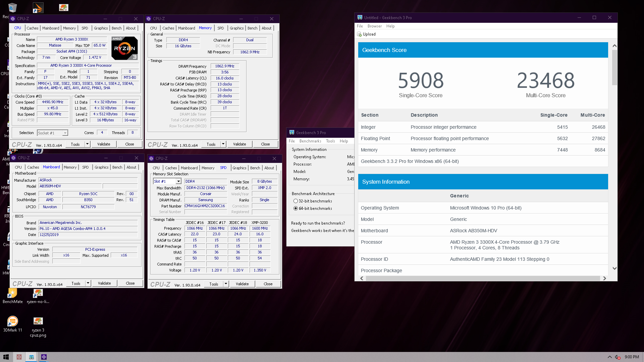Click the CPU-Z title icon of the CPU window
This screenshot has height=362, width=644.
click(13, 19)
